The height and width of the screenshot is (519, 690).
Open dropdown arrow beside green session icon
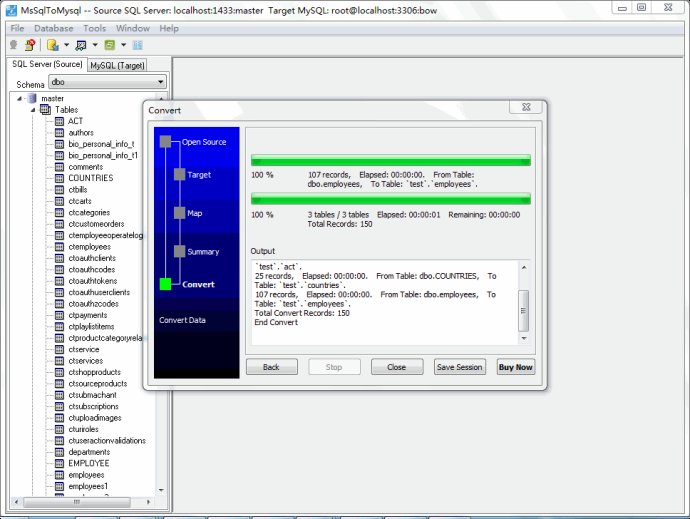(123, 45)
